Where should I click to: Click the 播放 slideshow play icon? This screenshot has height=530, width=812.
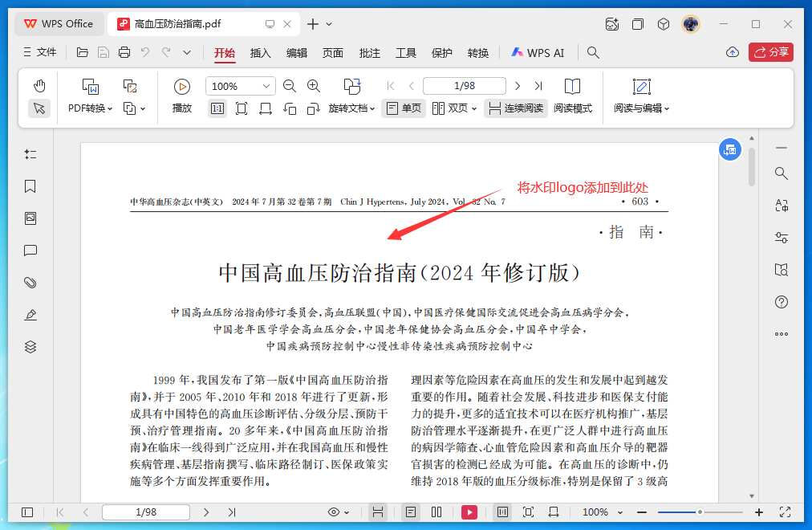(182, 87)
